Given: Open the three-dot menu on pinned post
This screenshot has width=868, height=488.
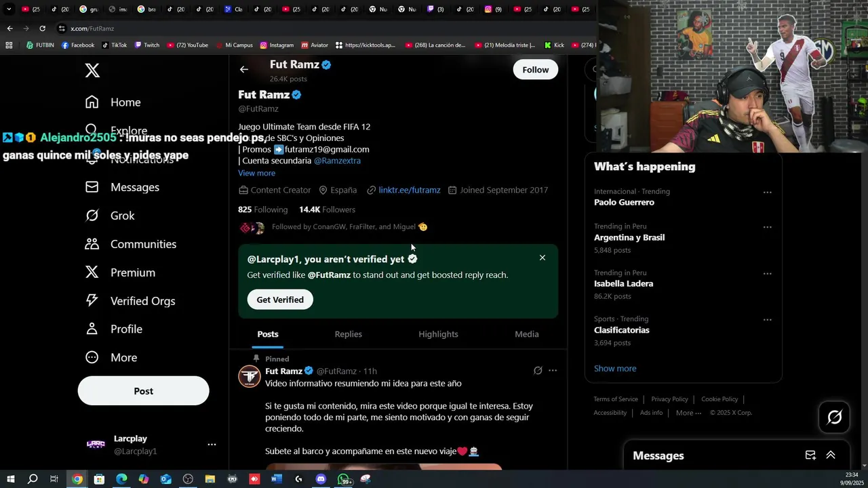Looking at the screenshot, I should 553,371.
